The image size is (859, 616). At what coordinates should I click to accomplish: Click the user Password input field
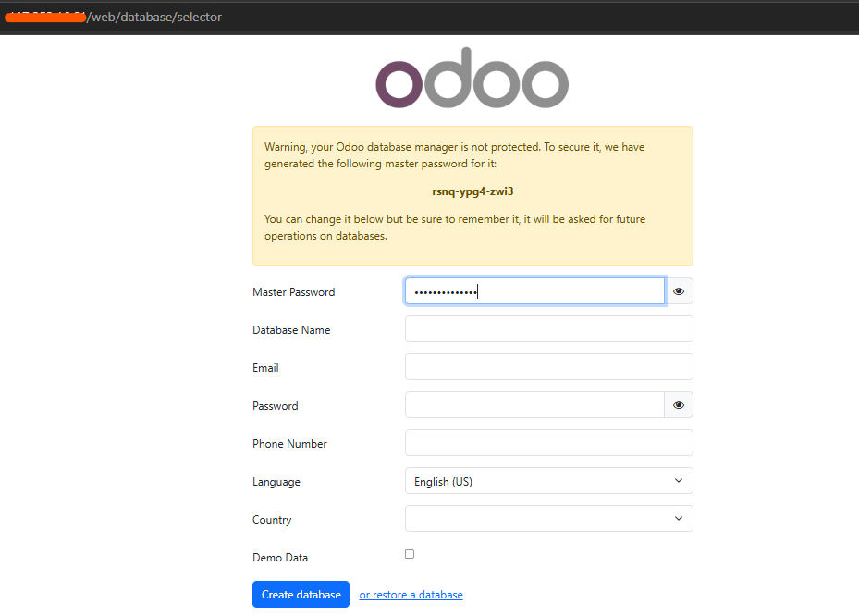(534, 405)
